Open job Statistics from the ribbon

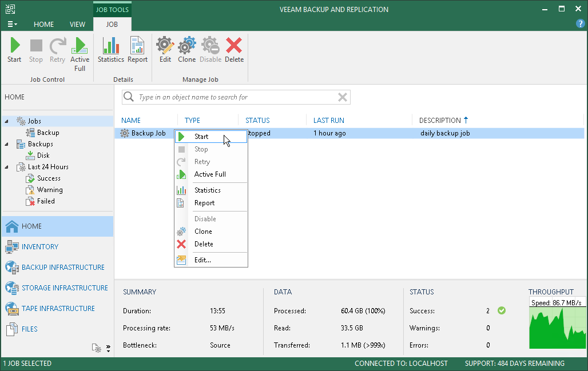[110, 50]
